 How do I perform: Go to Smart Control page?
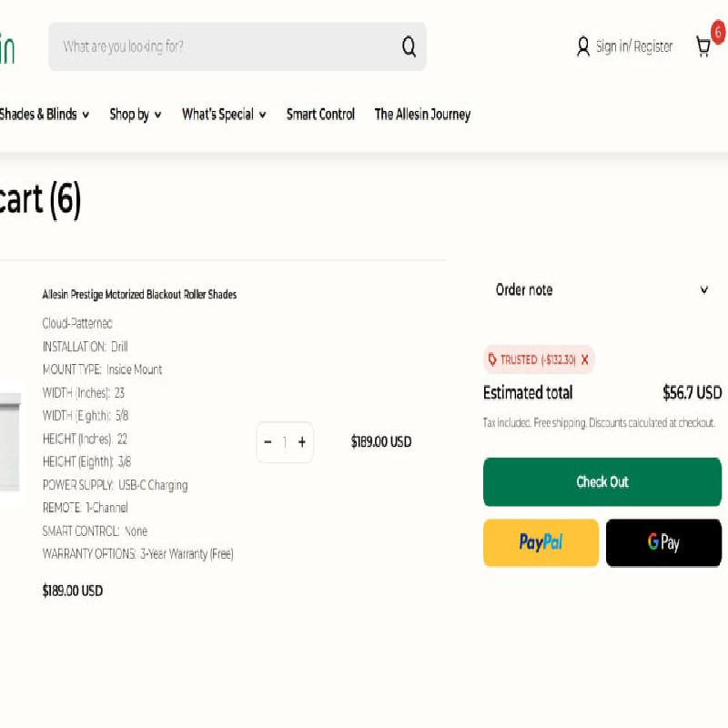(x=320, y=115)
